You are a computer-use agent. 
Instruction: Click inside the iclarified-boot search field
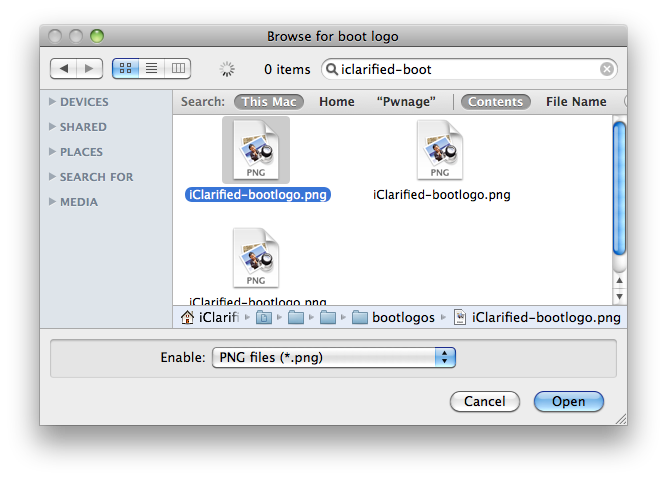(468, 69)
